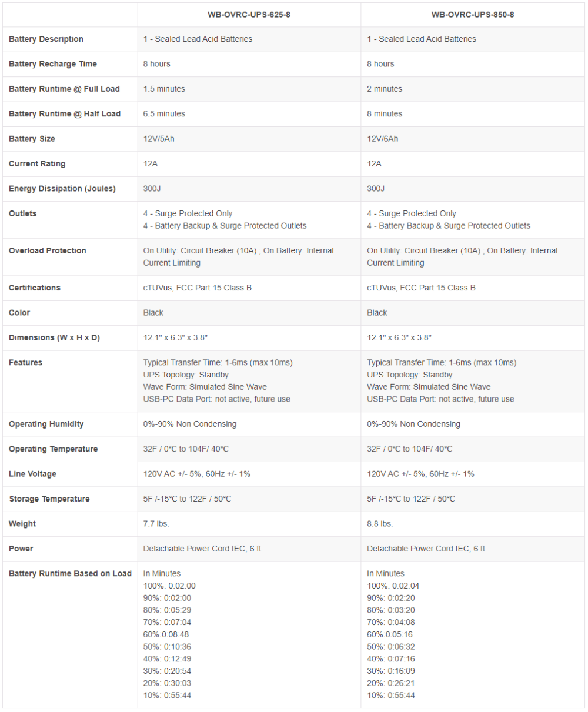
Task: Click the Battery Runtime @ Half Load label
Action: 65,113
